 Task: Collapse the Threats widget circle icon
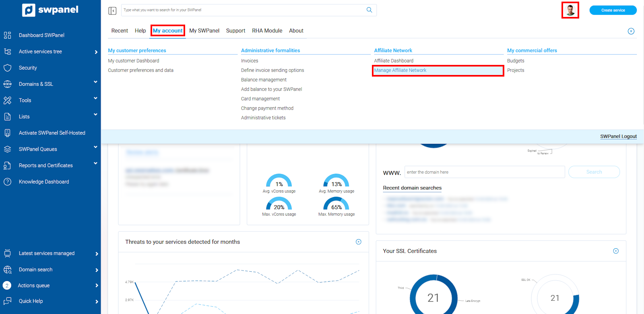pos(358,242)
